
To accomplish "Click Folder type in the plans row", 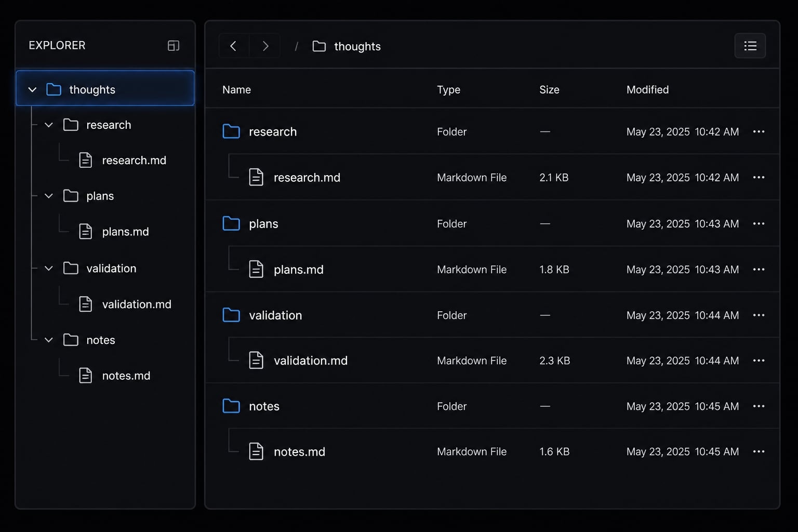I will pos(451,223).
